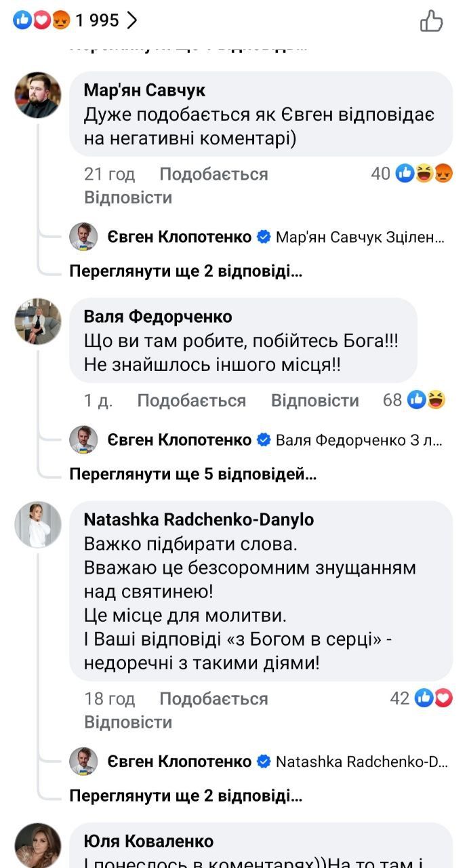This screenshot has height=868, width=467.
Task: Like Мар'ян Савчук's comment with Подобається
Action: [x=214, y=174]
